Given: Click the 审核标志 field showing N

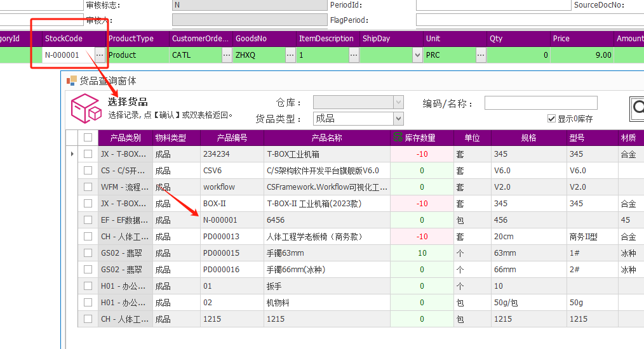Looking at the screenshot, I should [250, 5].
